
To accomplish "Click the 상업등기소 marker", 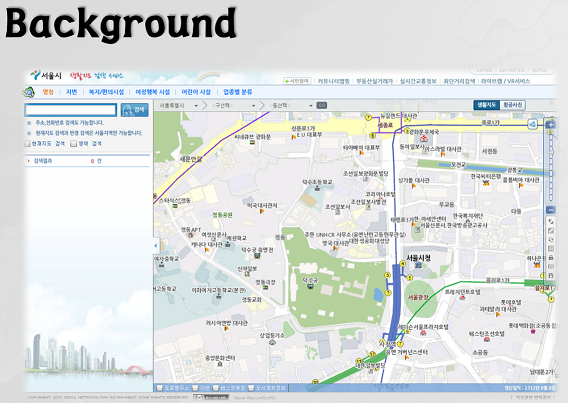I will (272, 341).
